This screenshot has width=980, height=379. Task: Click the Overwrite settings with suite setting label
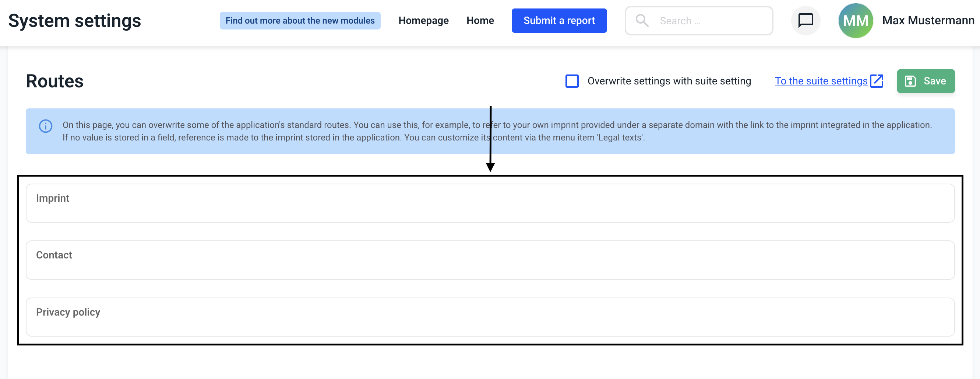point(669,81)
